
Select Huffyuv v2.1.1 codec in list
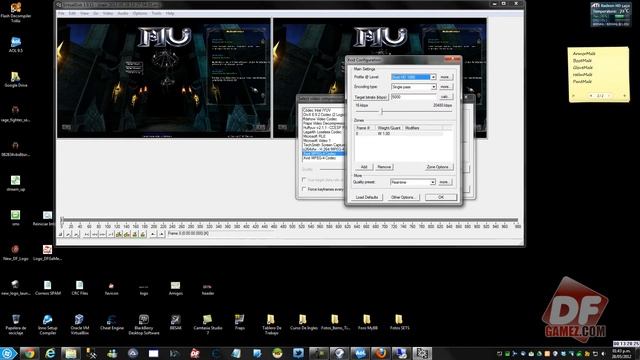tap(323, 128)
